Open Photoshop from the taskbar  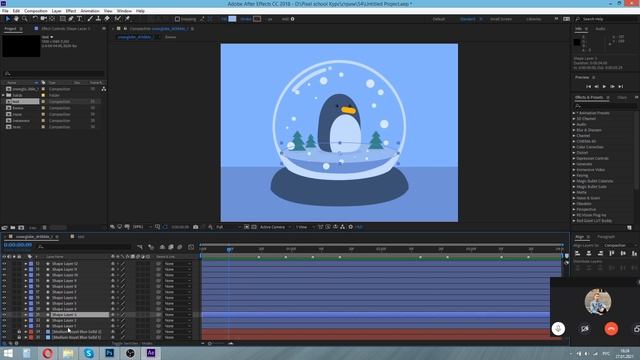tap(109, 353)
